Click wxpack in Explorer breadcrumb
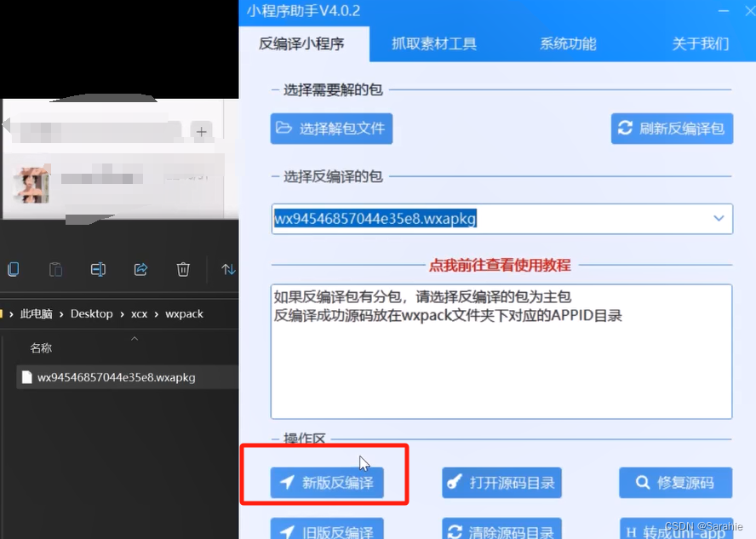756x539 pixels. (x=184, y=314)
